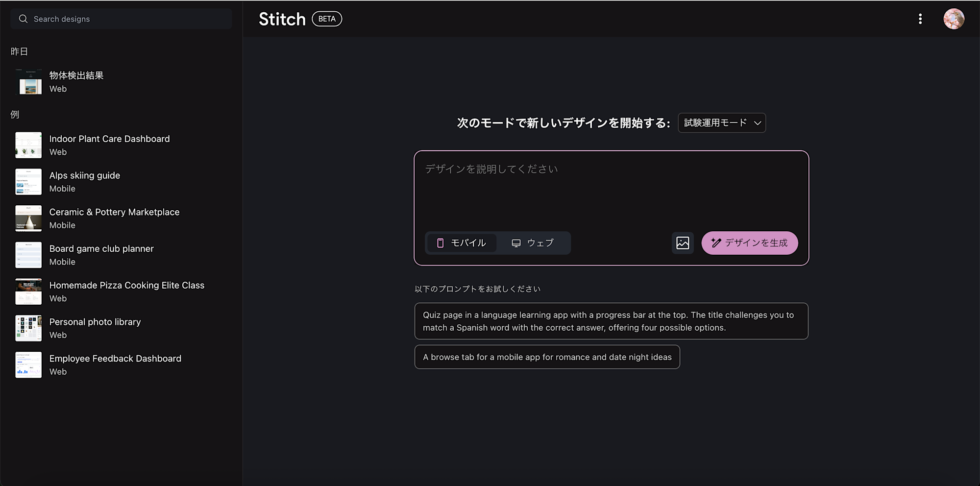
Task: Click the 物体検出結果 thumbnail
Action: point(28,82)
